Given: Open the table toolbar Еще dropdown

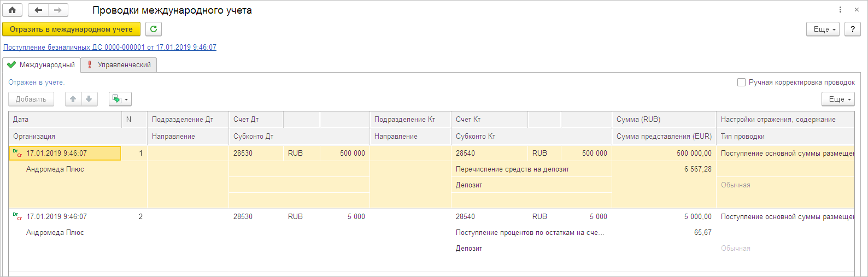Looking at the screenshot, I should tap(837, 99).
